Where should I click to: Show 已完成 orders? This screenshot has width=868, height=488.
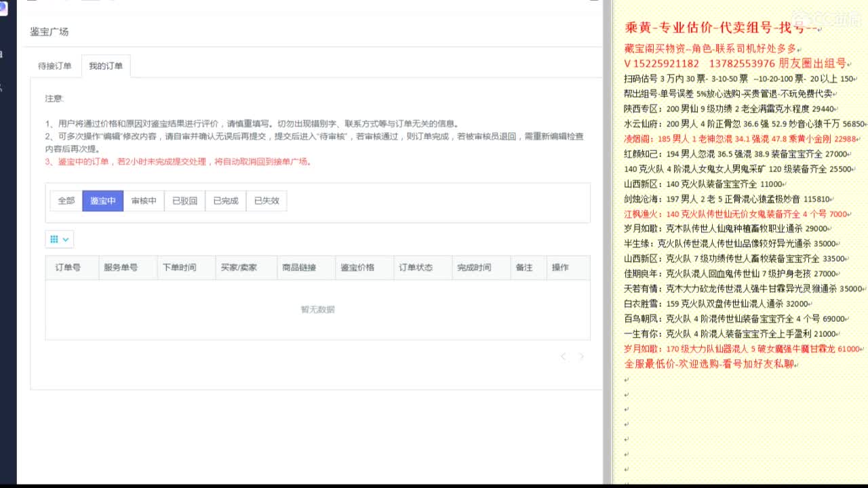226,201
